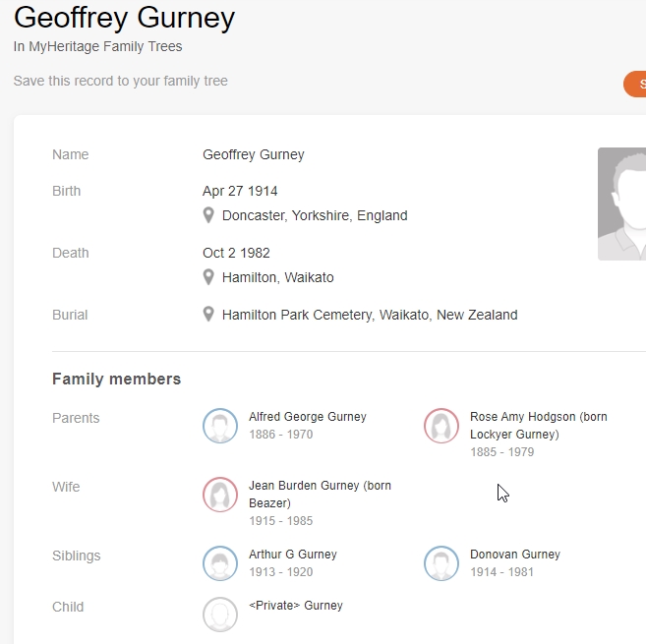Viewport: 646px width, 644px height.
Task: Click the Doncaster, Yorkshire, England birthplace text
Action: (315, 215)
